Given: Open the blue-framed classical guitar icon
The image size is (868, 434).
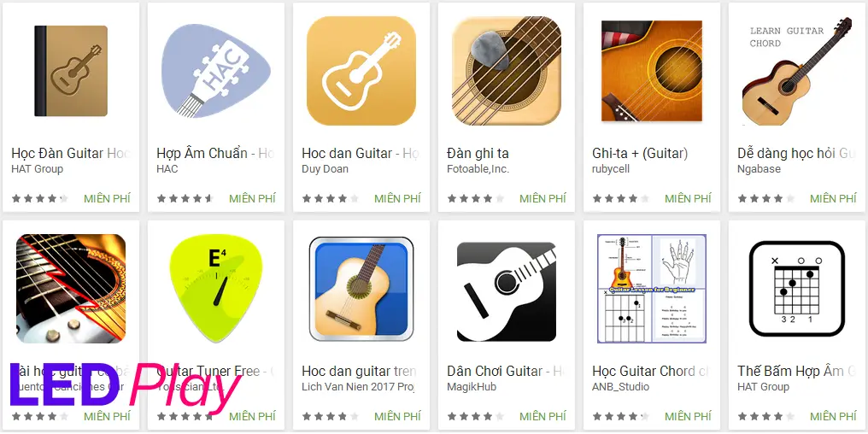Looking at the screenshot, I should [361, 289].
